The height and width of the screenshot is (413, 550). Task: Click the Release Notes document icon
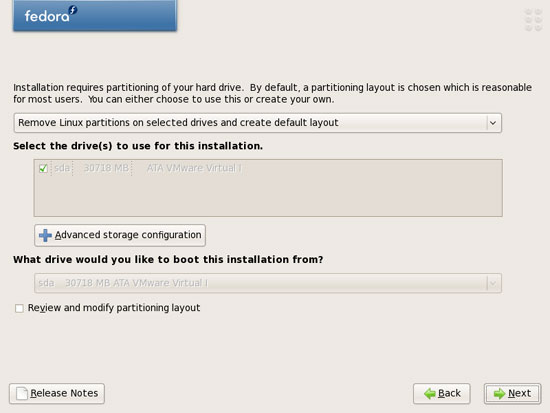click(22, 393)
